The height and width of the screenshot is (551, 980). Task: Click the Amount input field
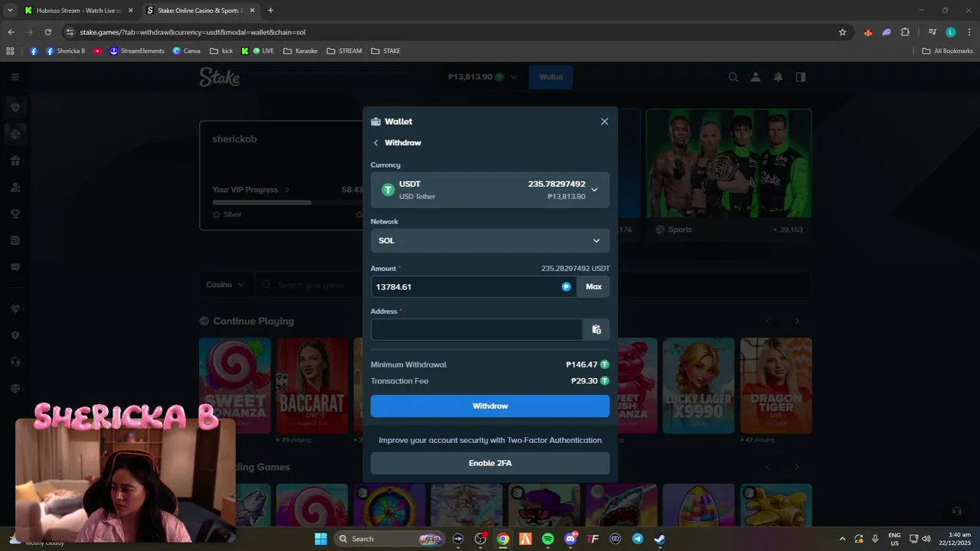(473, 287)
